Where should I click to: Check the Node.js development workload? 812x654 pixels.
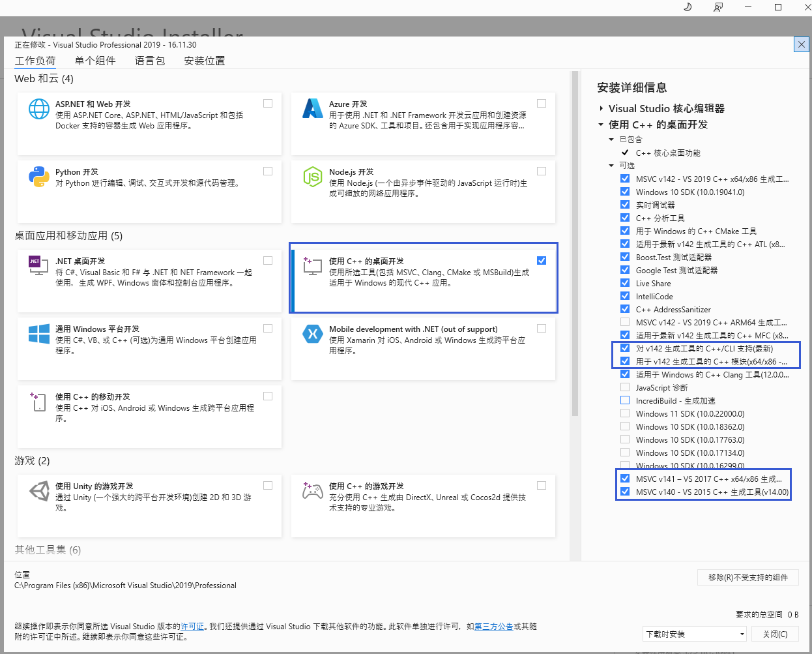[x=542, y=171]
